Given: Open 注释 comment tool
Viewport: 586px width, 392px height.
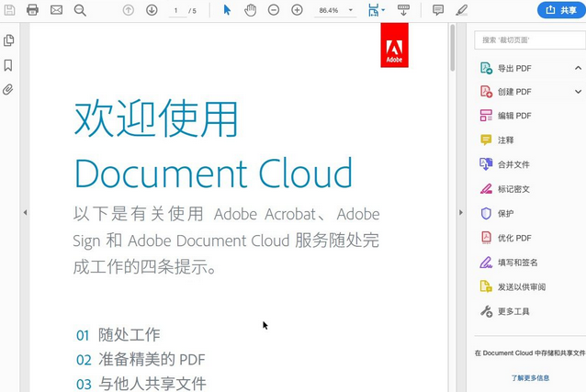Looking at the screenshot, I should pos(497,140).
